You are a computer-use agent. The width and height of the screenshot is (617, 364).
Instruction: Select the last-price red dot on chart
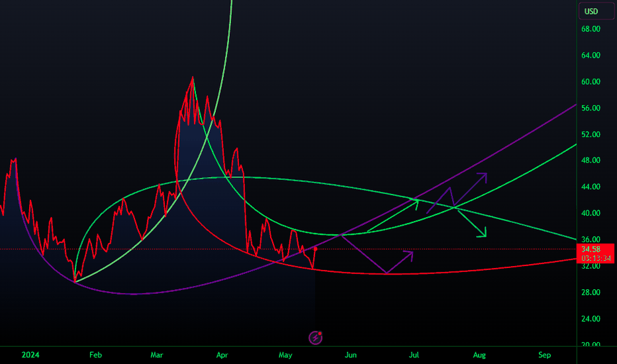pos(315,249)
